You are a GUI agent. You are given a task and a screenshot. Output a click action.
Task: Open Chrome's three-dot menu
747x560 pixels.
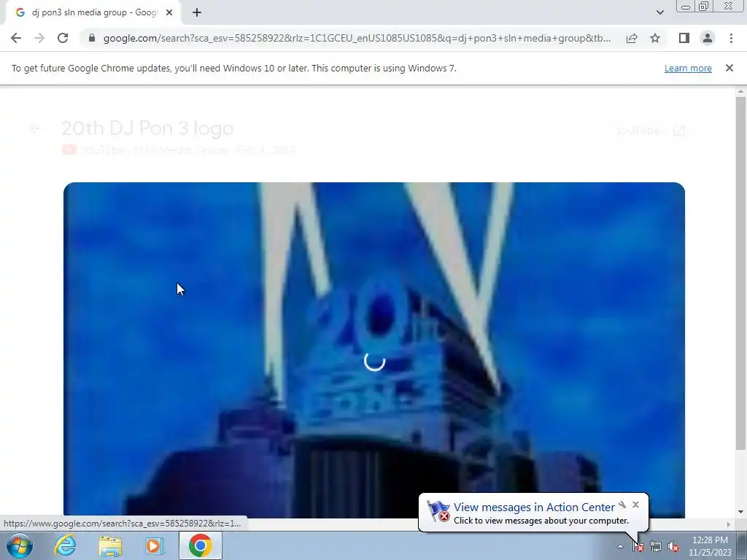point(731,38)
